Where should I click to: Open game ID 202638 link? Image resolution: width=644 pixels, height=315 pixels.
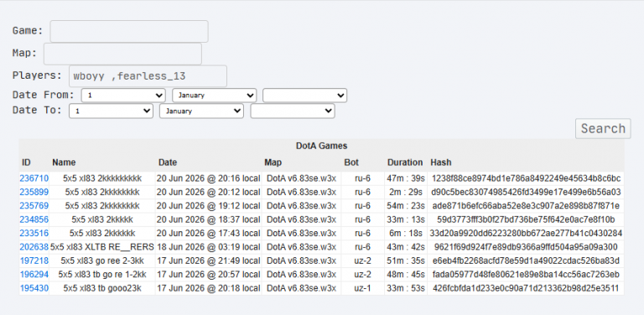click(34, 247)
